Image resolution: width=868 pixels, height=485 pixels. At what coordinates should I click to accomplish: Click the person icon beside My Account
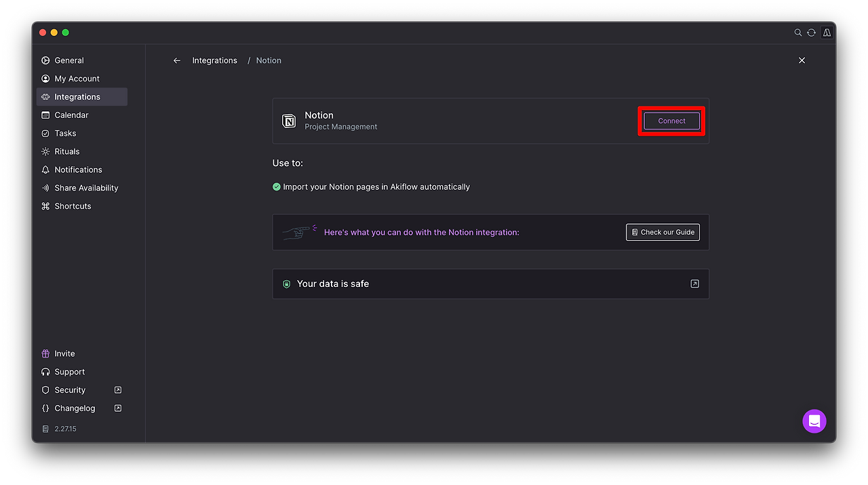click(45, 79)
